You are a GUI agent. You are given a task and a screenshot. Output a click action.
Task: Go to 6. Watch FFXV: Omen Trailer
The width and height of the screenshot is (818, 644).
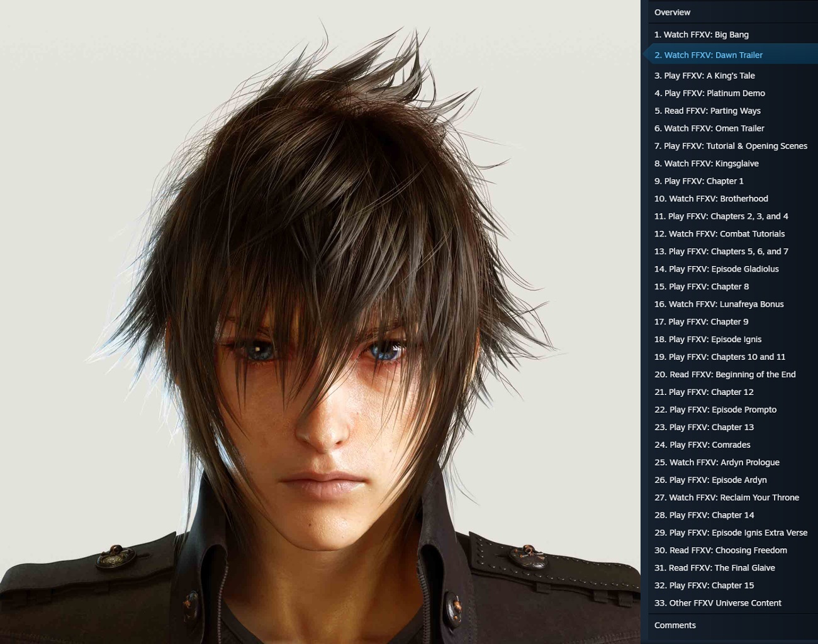click(709, 128)
